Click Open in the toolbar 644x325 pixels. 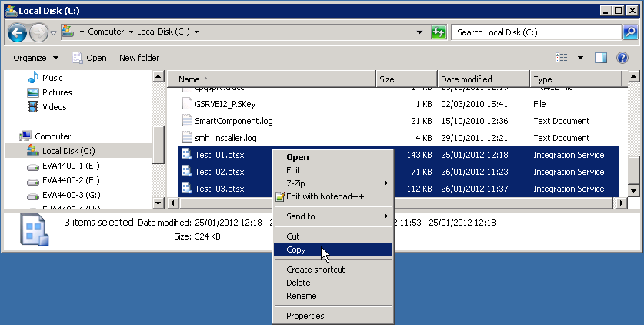click(89, 58)
